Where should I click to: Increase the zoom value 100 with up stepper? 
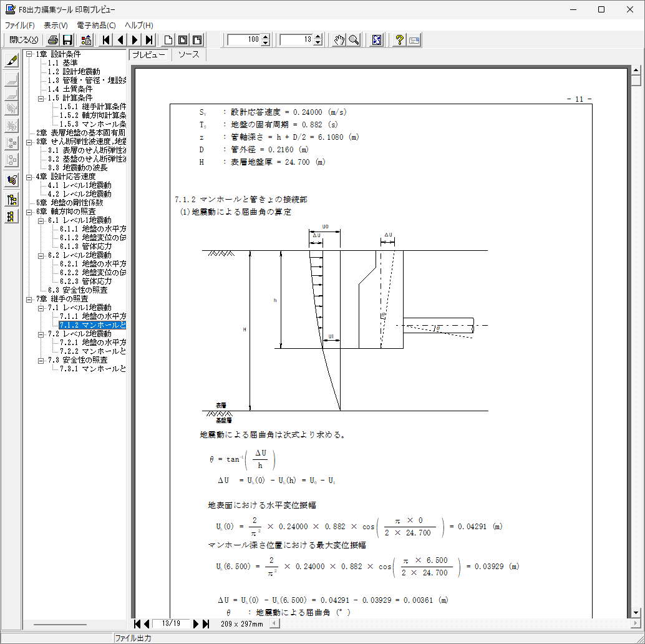coord(266,37)
